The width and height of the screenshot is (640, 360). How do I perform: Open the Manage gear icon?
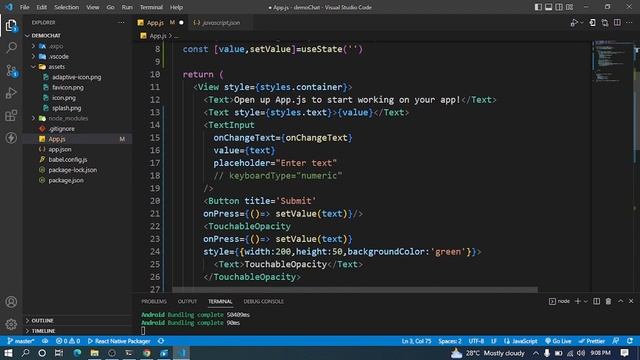click(11, 324)
